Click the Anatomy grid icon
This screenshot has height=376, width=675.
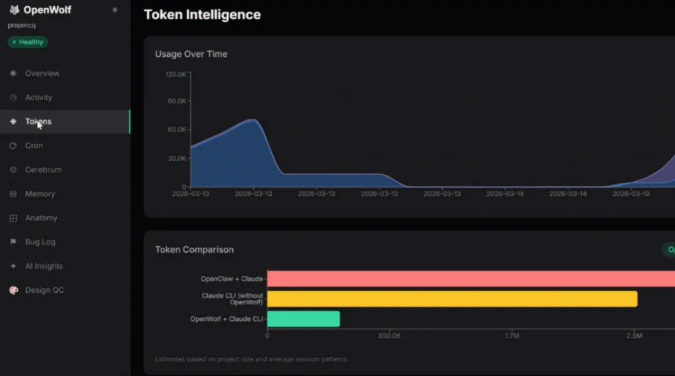13,218
